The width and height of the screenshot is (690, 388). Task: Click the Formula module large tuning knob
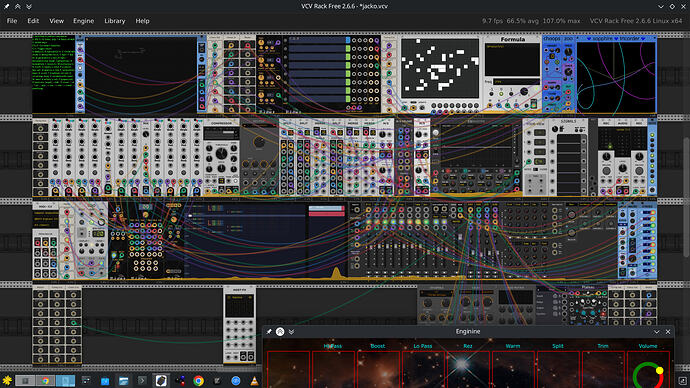coord(524,92)
